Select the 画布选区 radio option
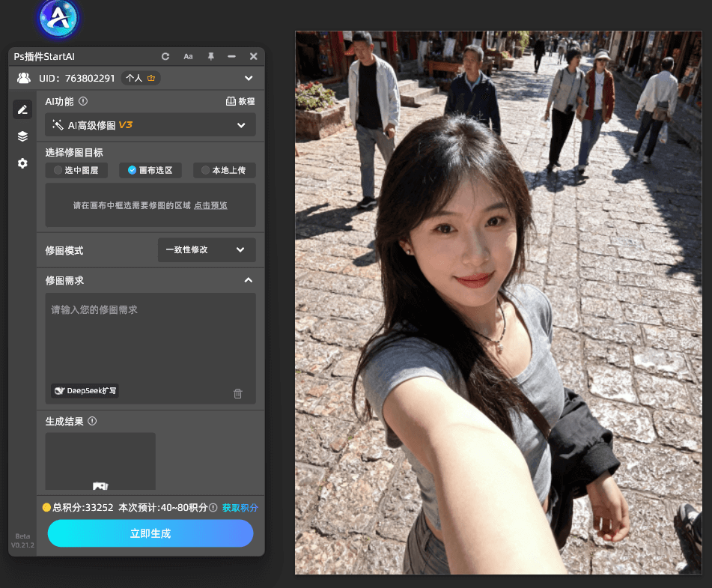 (150, 171)
